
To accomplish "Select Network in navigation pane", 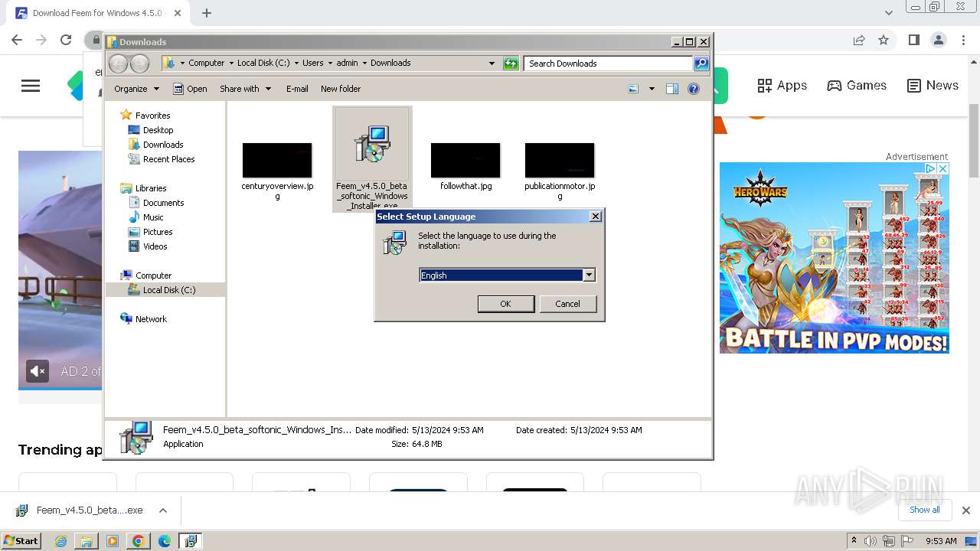I will [151, 319].
